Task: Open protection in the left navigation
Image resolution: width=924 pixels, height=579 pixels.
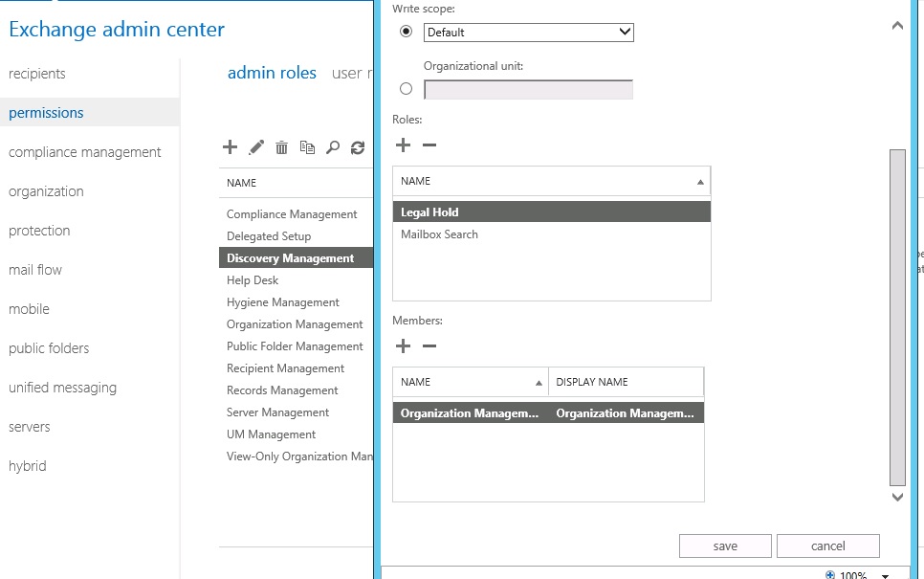Action: click(x=39, y=231)
